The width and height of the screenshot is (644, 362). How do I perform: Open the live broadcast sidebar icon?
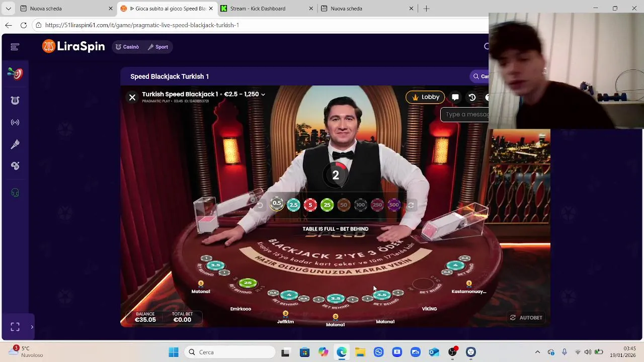tap(15, 122)
